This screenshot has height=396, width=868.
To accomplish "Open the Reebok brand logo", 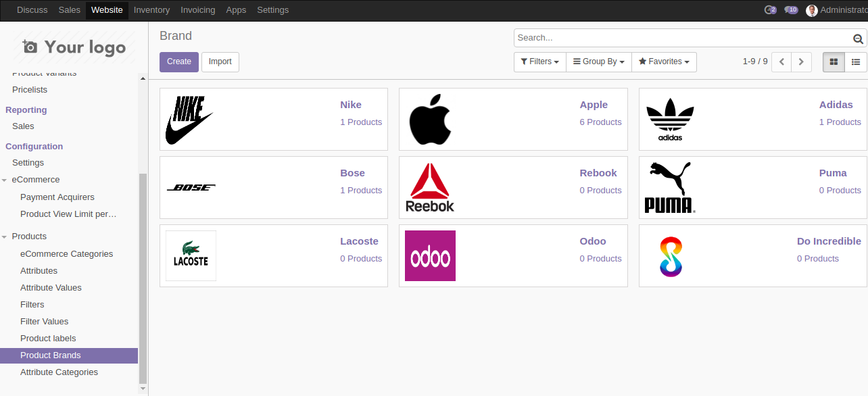I will [430, 188].
